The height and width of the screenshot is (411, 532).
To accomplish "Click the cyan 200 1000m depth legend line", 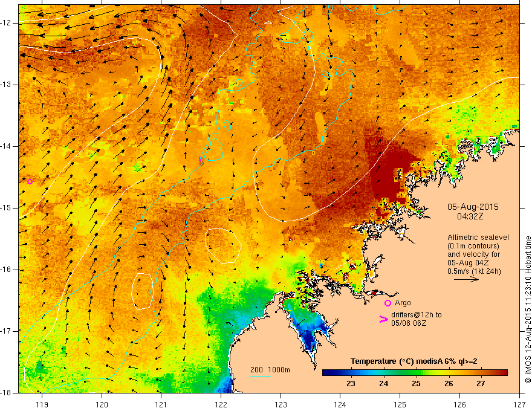I will tap(261, 377).
